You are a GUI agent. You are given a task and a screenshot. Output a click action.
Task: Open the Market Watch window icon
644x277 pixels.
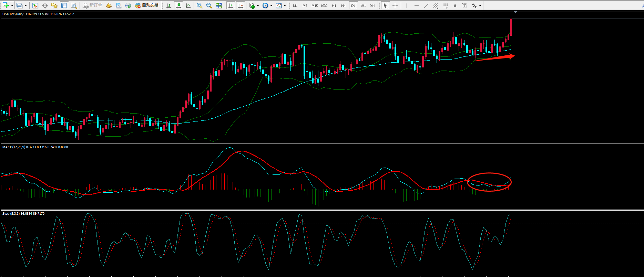pyautogui.click(x=35, y=6)
